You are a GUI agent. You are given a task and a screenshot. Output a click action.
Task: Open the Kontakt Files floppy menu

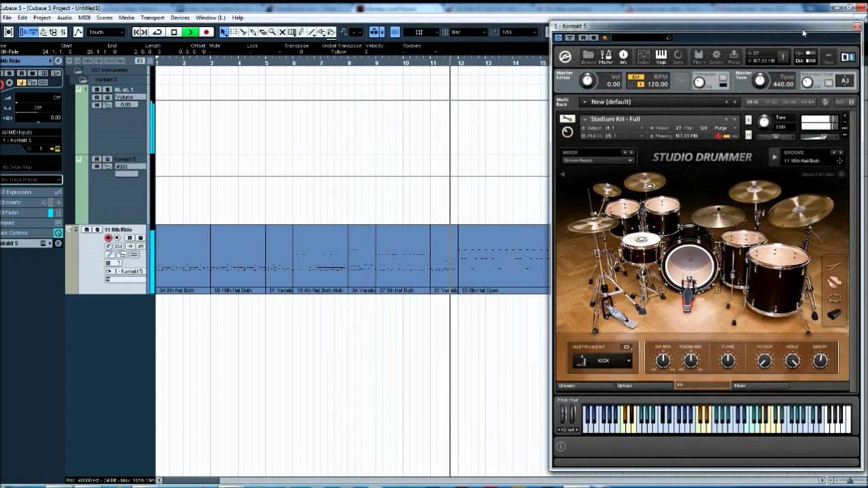pyautogui.click(x=698, y=57)
